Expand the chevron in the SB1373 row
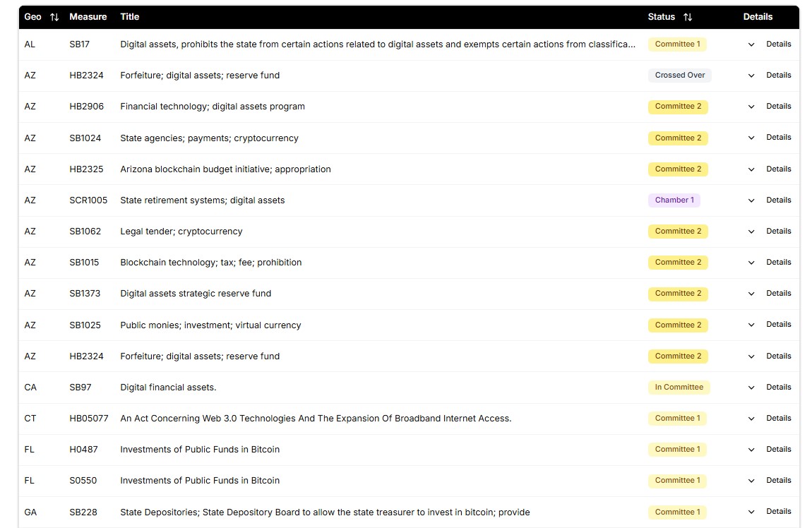 click(x=751, y=294)
